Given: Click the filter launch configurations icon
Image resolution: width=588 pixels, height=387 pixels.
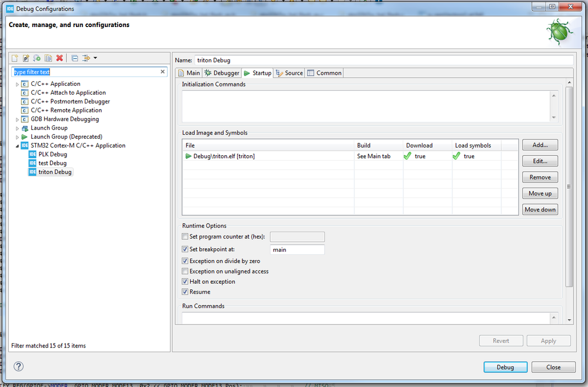Looking at the screenshot, I should click(87, 58).
